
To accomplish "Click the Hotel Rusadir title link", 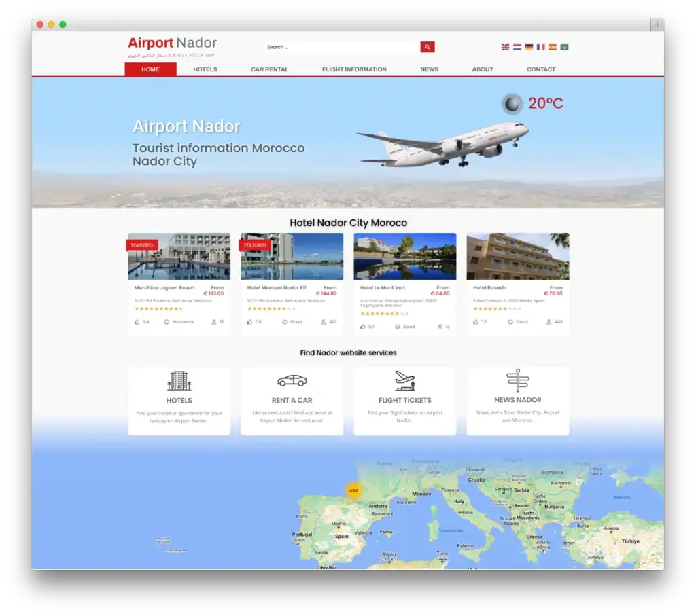I will [x=489, y=287].
